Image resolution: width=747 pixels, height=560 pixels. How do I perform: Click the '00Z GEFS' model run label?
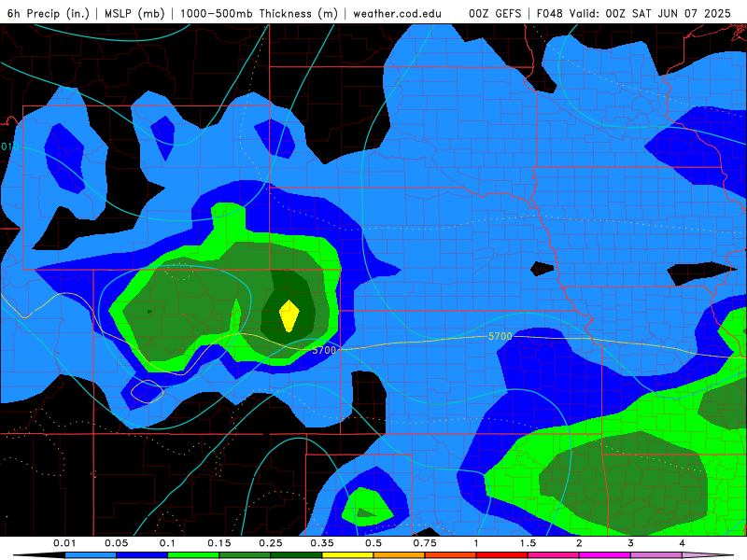[x=495, y=13]
